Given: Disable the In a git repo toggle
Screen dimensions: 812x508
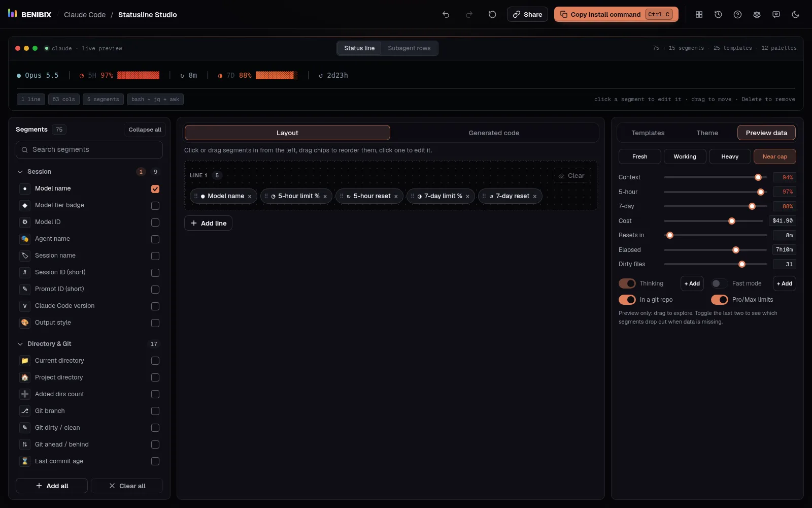Looking at the screenshot, I should pos(627,300).
